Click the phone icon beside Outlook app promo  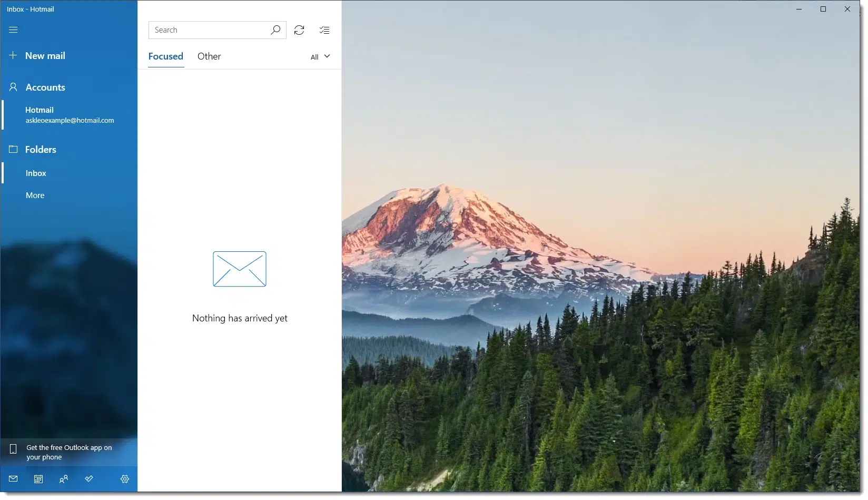tap(13, 449)
